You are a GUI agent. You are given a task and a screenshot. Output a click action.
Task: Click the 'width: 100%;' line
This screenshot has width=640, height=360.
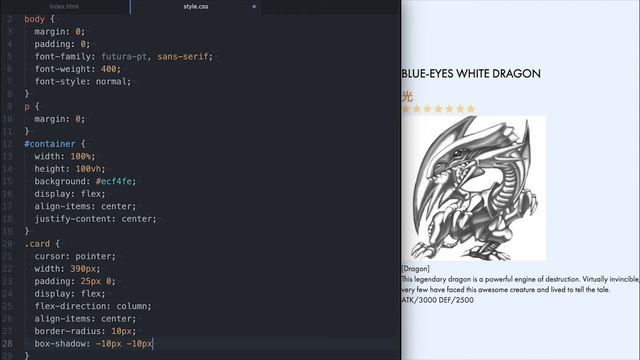tap(64, 156)
